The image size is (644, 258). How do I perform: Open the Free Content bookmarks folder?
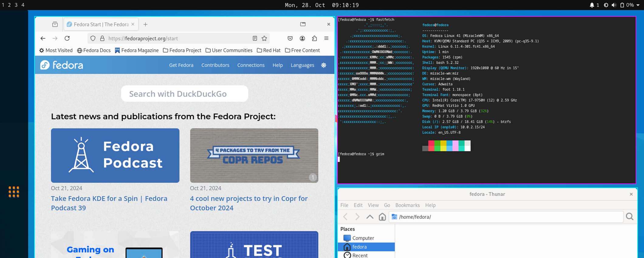coord(302,50)
